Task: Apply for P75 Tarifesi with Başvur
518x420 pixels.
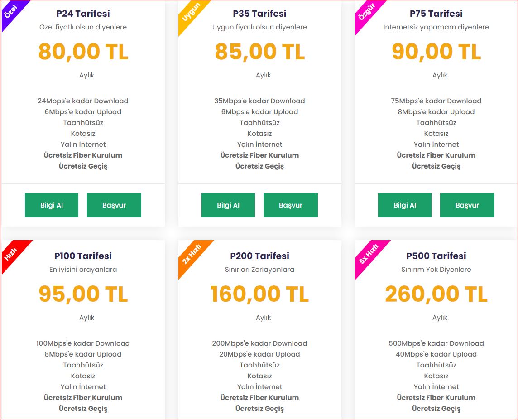Action: [x=467, y=205]
